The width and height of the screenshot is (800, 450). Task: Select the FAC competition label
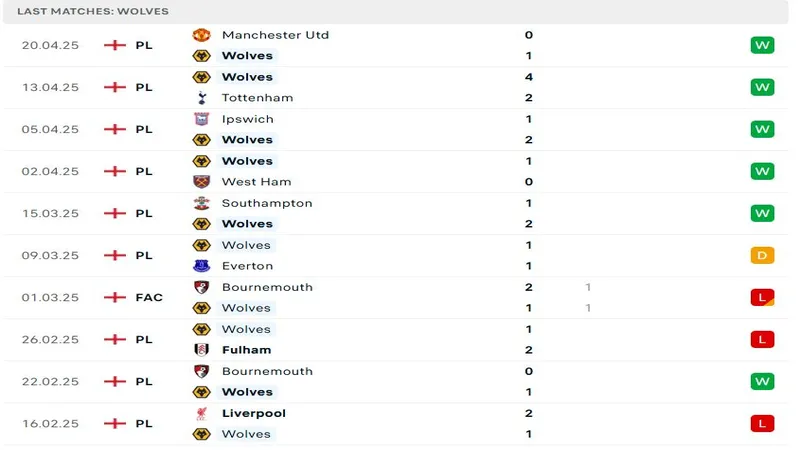click(x=147, y=297)
